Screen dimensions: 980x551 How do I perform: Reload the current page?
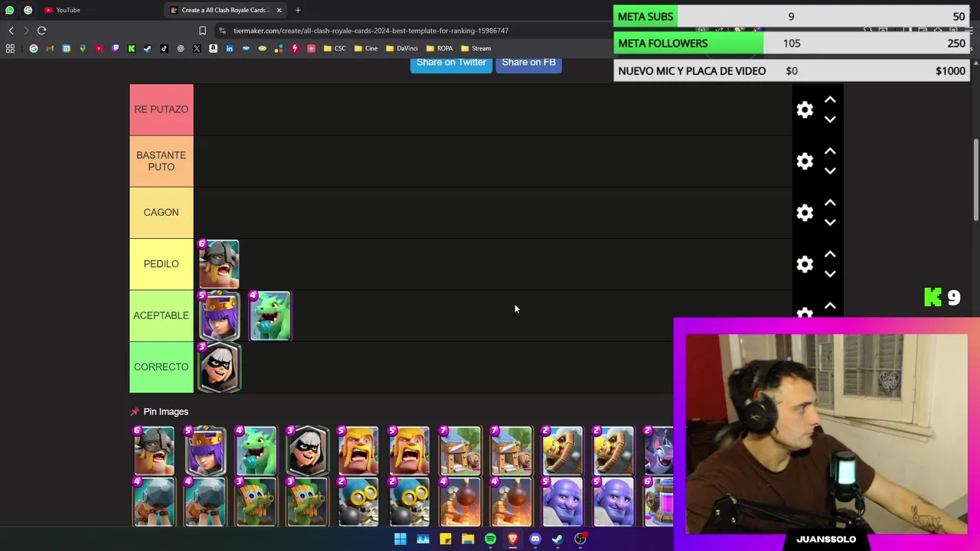click(x=41, y=31)
